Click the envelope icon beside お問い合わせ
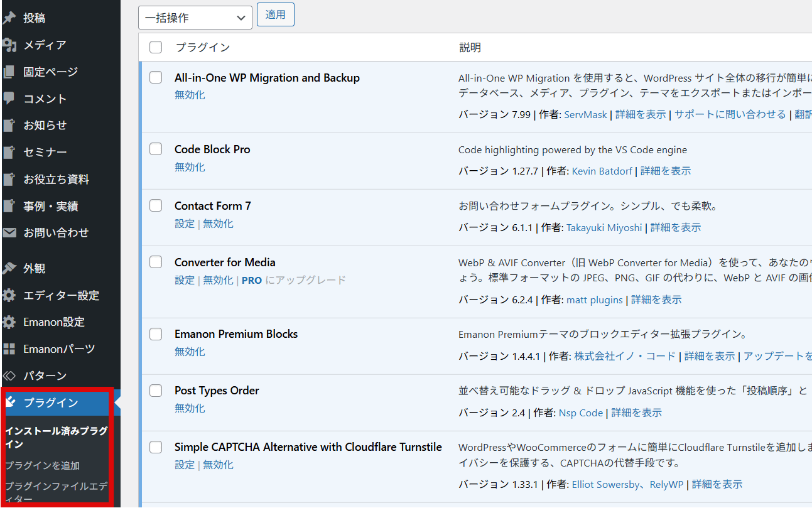The image size is (812, 508). tap(9, 233)
